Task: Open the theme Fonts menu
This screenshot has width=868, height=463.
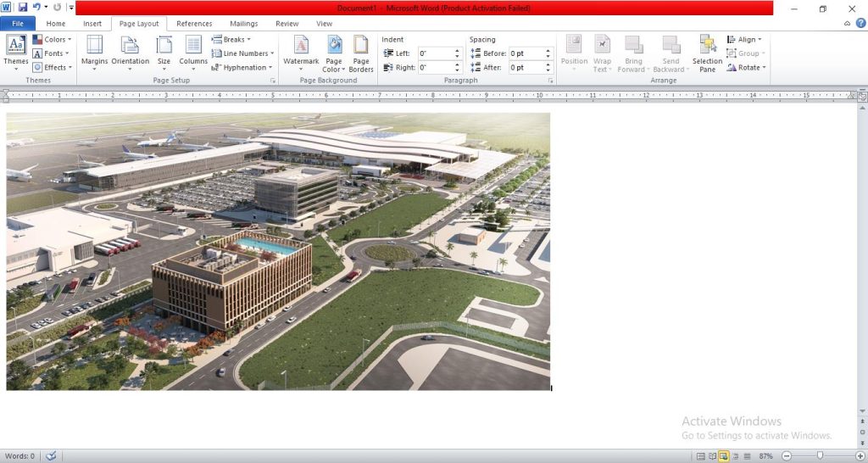Action: point(51,53)
